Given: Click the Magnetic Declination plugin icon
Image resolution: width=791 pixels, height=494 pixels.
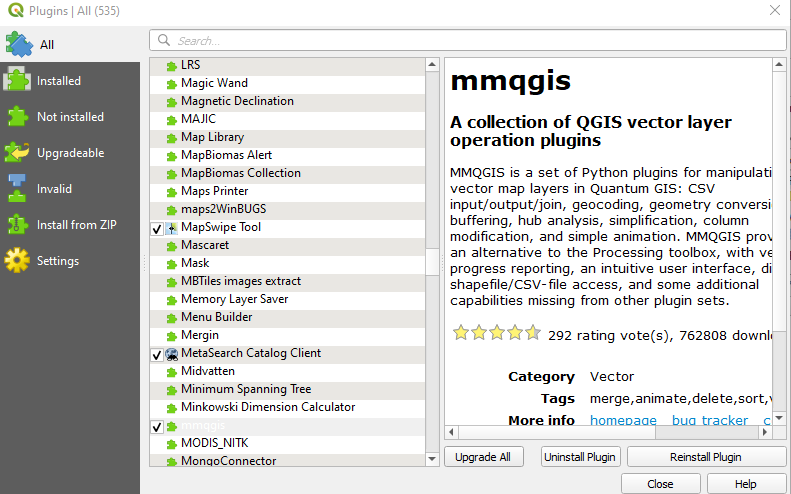Looking at the screenshot, I should pos(172,102).
